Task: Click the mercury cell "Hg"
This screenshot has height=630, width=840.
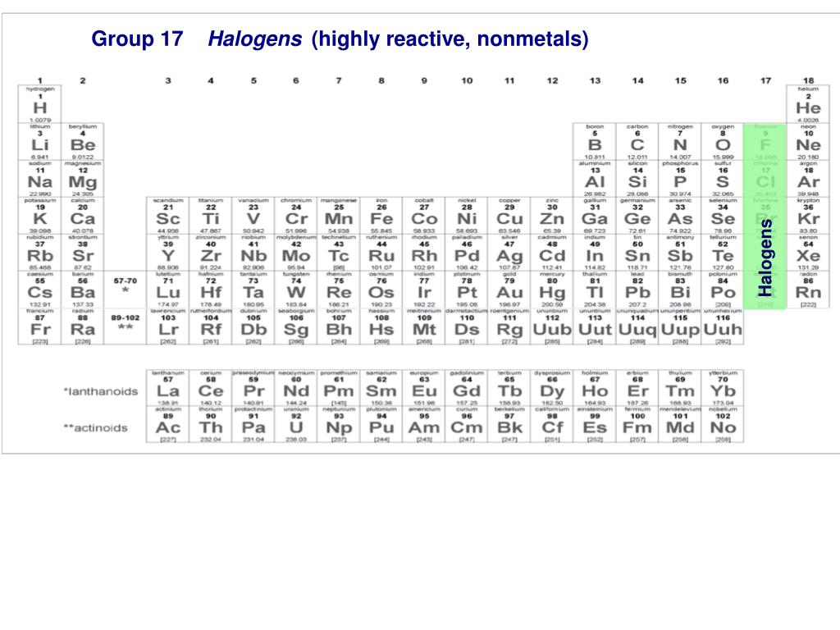Action: (x=552, y=290)
